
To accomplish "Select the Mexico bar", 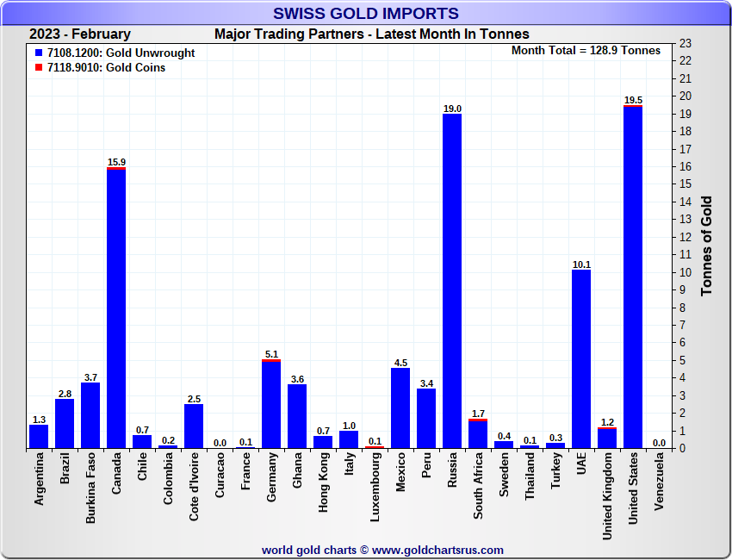I will [x=400, y=408].
